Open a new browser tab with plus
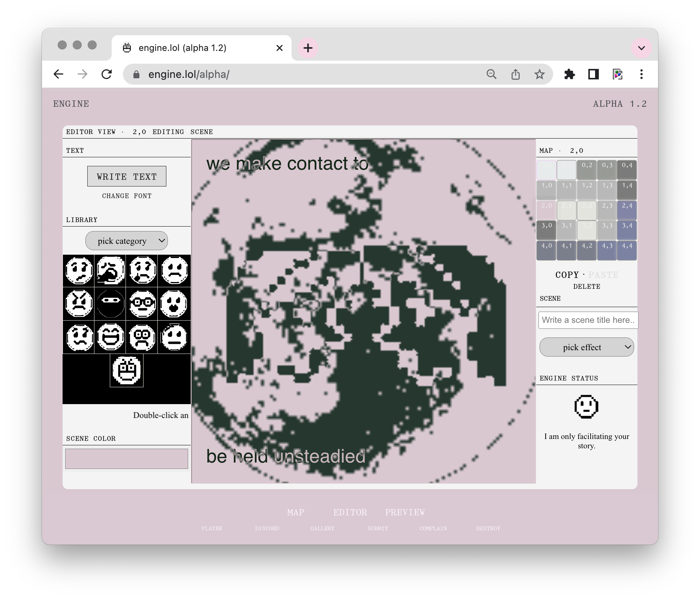Image resolution: width=700 pixels, height=600 pixels. 308,48
